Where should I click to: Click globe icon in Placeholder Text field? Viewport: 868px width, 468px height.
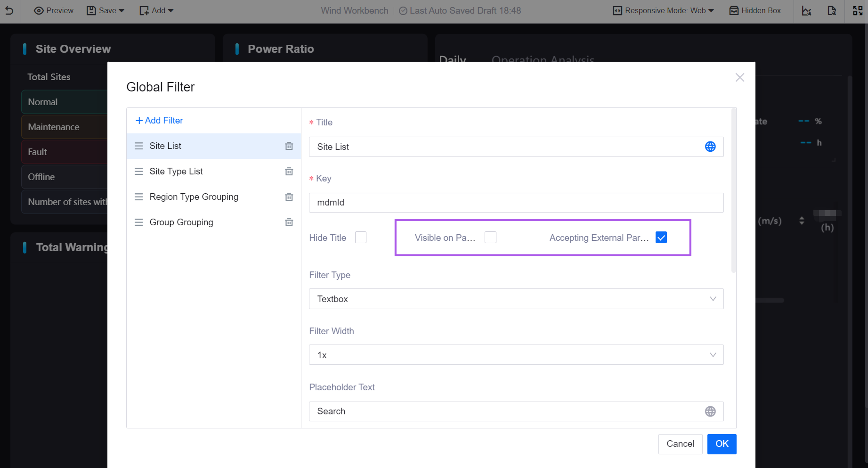coord(710,411)
